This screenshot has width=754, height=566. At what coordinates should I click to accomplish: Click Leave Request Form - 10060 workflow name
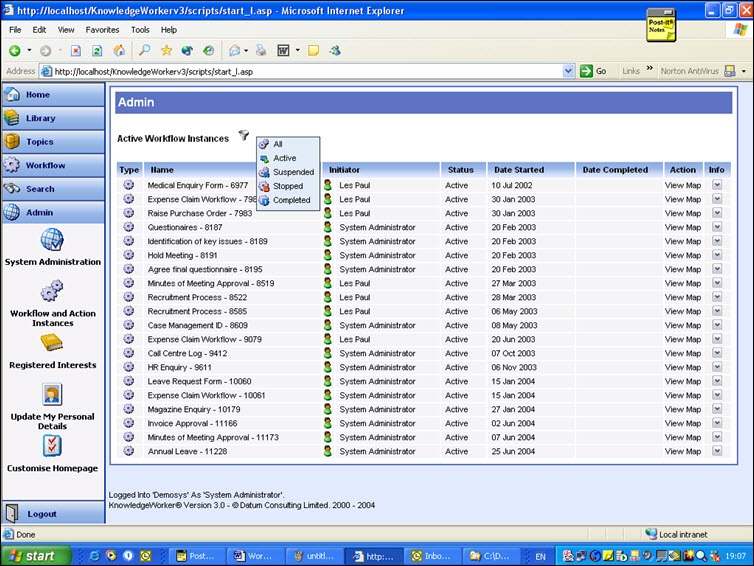pyautogui.click(x=199, y=381)
